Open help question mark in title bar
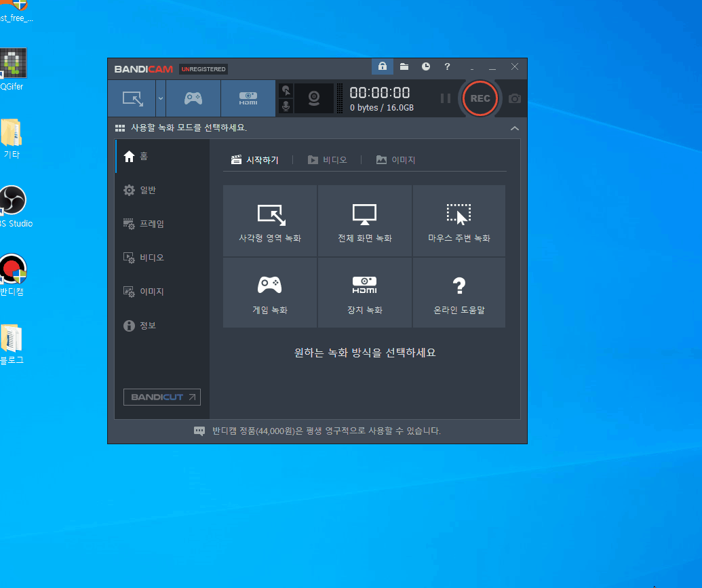Viewport: 702px width, 588px height. point(447,66)
